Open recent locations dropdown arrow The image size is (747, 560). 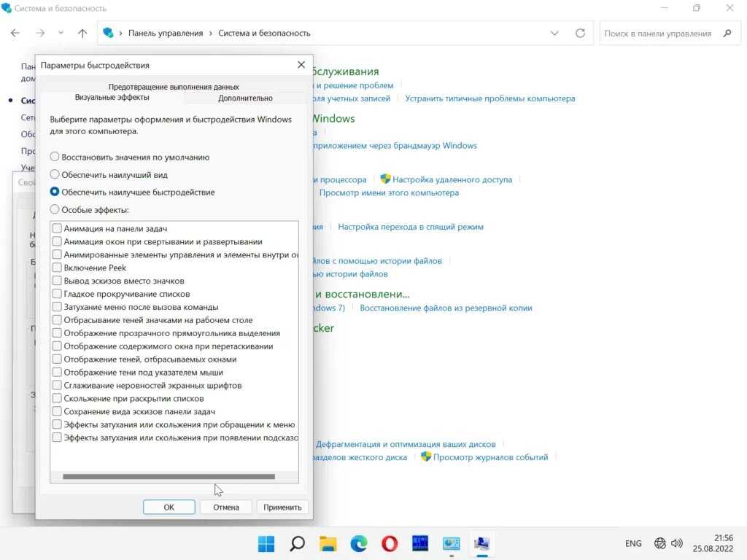[x=61, y=33]
